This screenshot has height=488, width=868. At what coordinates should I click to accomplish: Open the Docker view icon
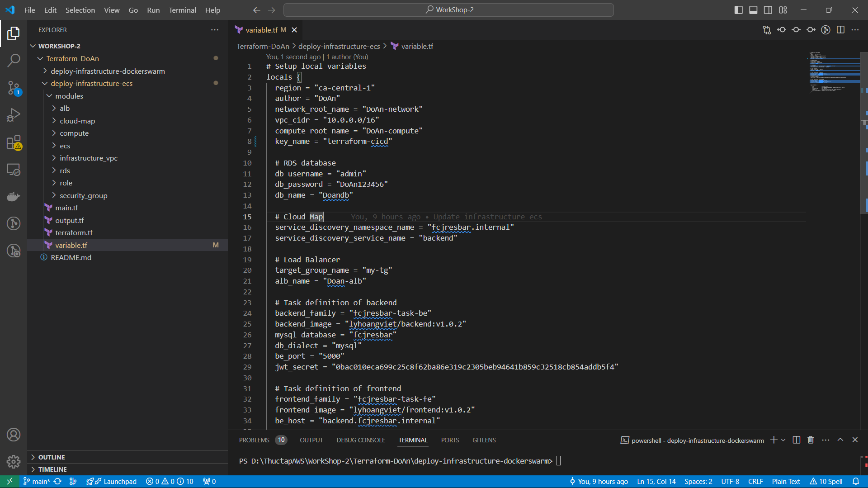(x=14, y=196)
